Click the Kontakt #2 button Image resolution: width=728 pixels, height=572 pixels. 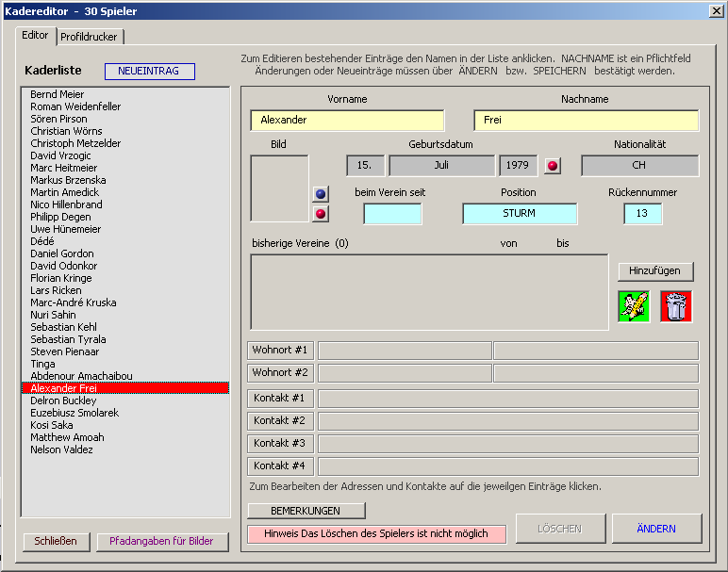point(280,421)
